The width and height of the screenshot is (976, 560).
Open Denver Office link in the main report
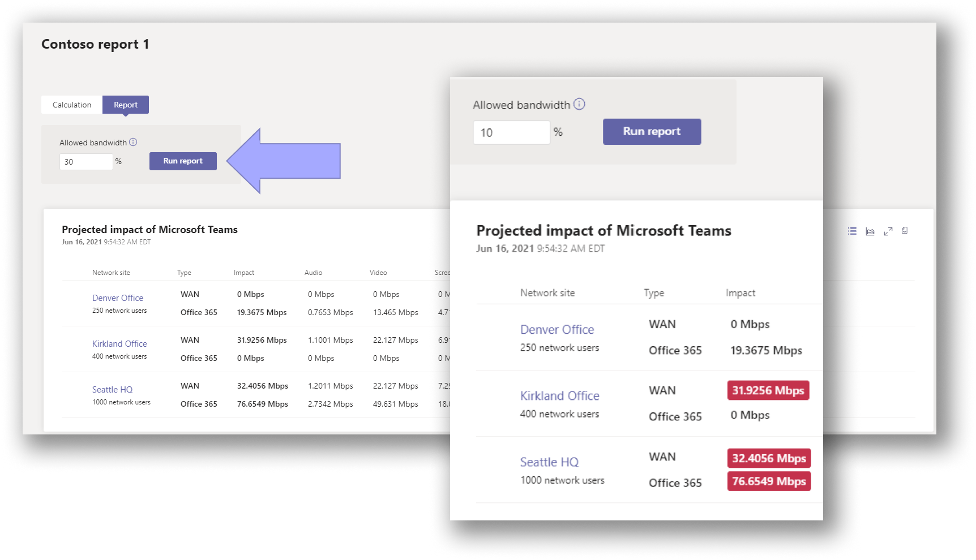tap(118, 298)
